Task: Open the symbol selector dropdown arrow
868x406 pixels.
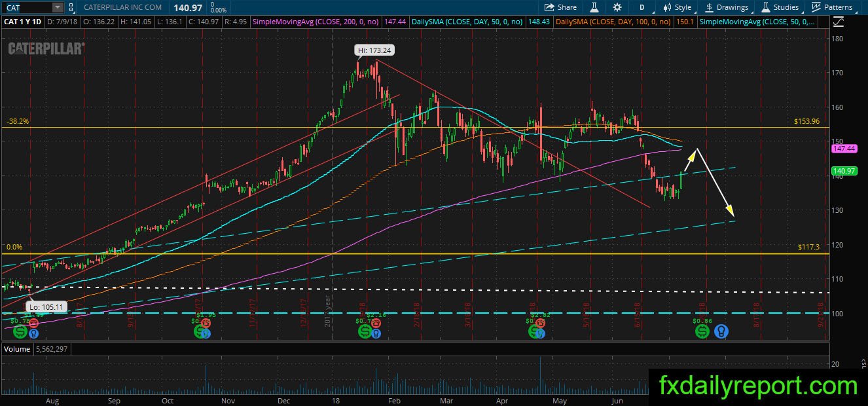Action: [58, 7]
